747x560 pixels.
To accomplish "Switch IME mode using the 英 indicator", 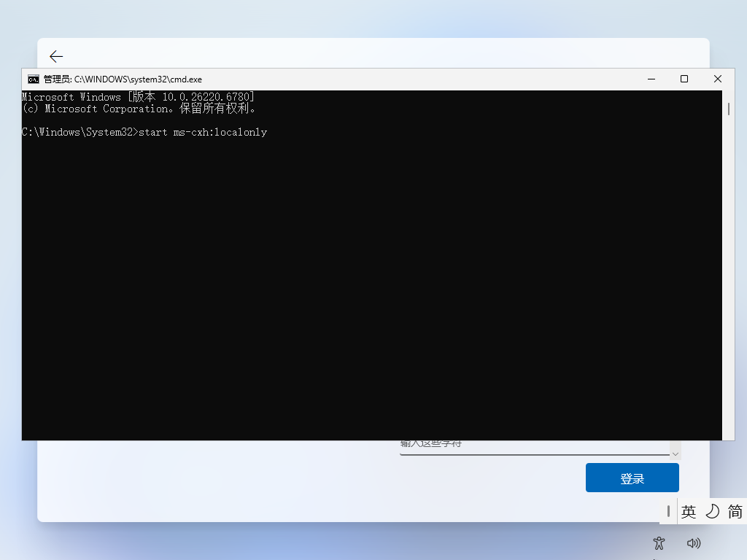I will coord(689,511).
